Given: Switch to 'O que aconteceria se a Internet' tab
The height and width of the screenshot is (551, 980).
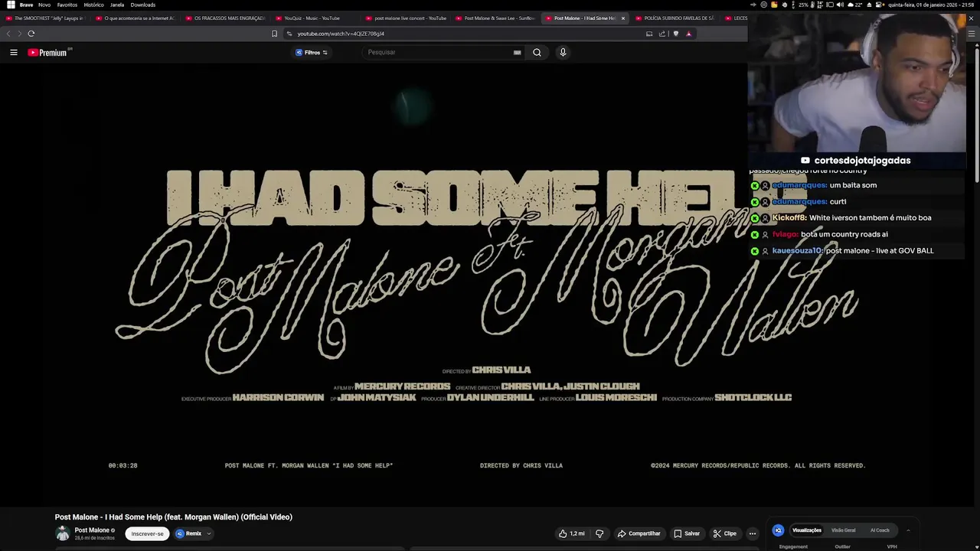Looking at the screenshot, I should click(135, 18).
